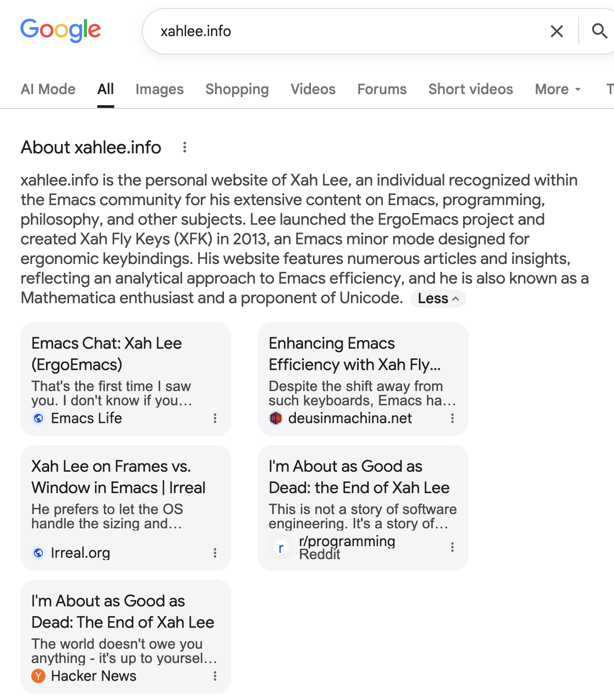Click into the xahlee.info search field
The image size is (614, 700).
coord(348,31)
